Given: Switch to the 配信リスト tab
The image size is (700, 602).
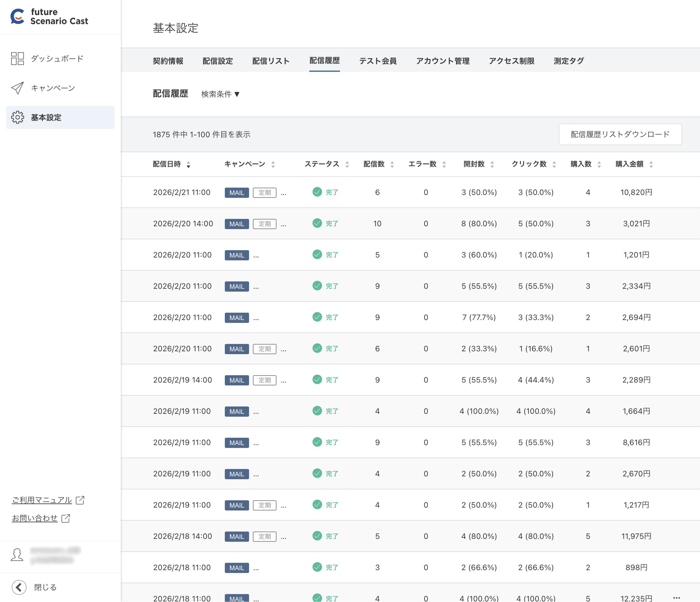Looking at the screenshot, I should coord(271,61).
